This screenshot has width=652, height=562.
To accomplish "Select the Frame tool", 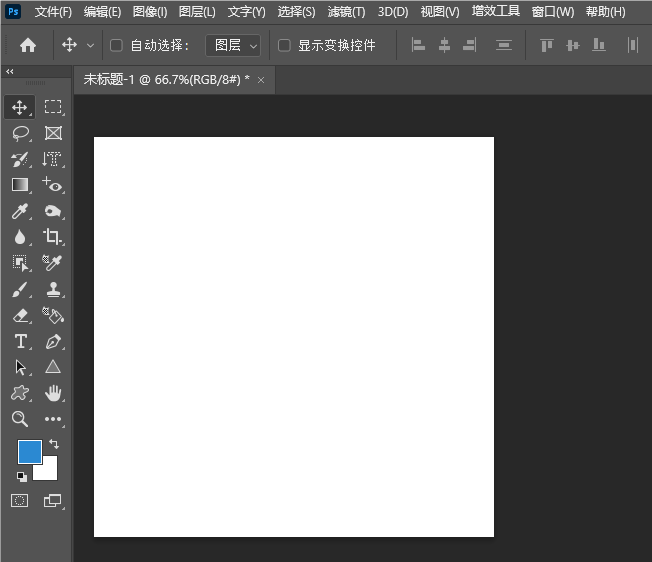I will 53,133.
